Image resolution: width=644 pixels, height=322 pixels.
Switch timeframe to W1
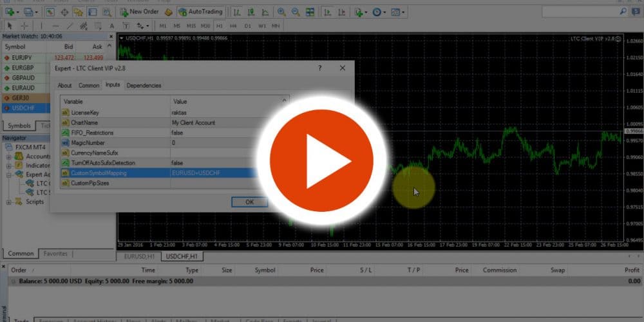pos(261,26)
